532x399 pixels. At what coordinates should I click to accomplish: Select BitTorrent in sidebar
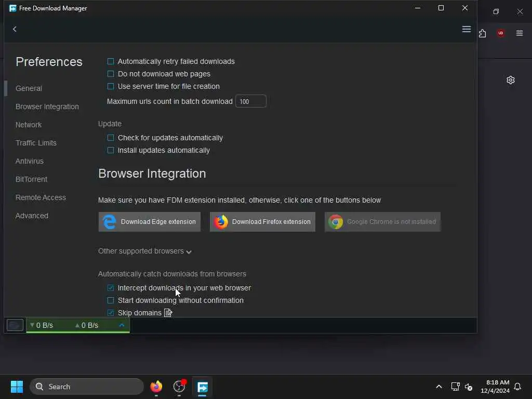[x=31, y=179]
